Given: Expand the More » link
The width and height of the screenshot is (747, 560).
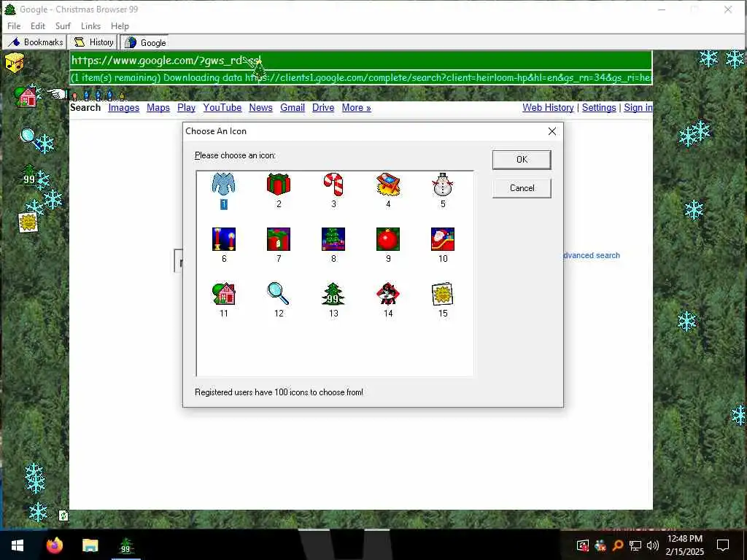Looking at the screenshot, I should [x=356, y=108].
